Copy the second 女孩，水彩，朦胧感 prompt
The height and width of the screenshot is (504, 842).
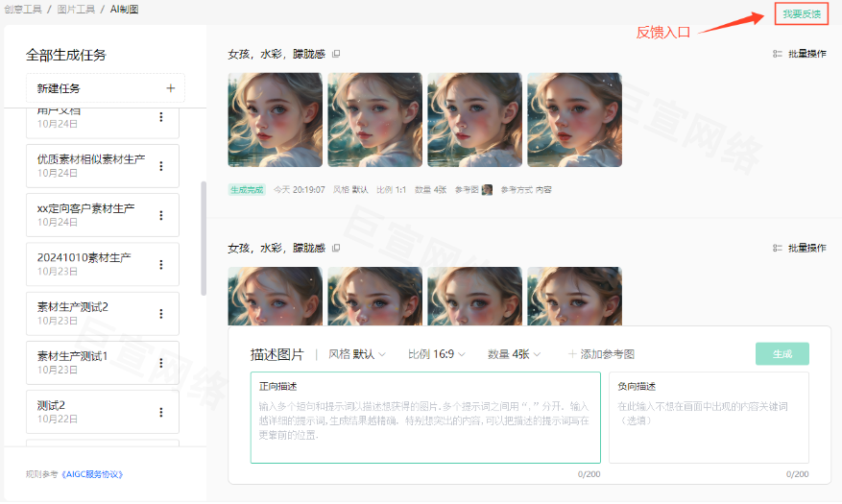pos(336,248)
